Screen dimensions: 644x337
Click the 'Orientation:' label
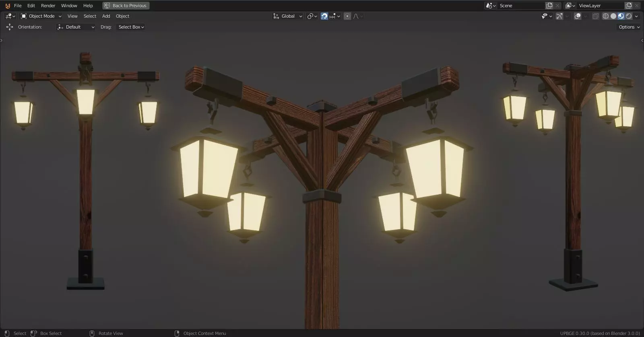click(x=30, y=27)
